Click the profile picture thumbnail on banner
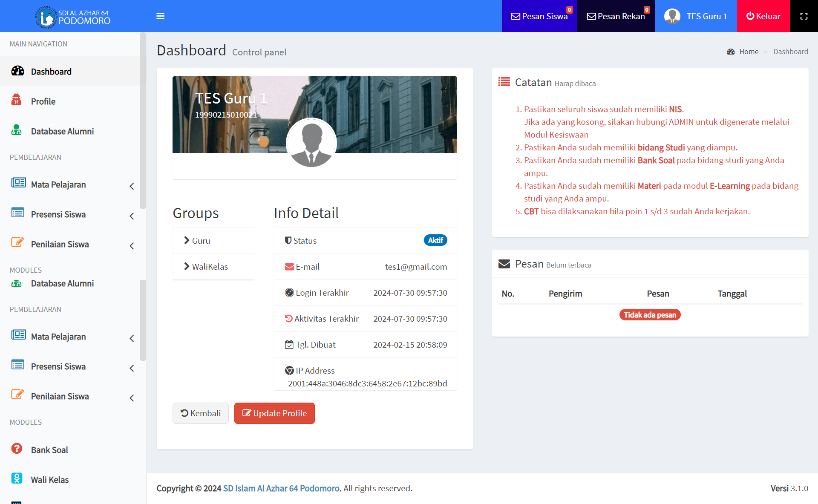This screenshot has height=504, width=818. point(311,143)
